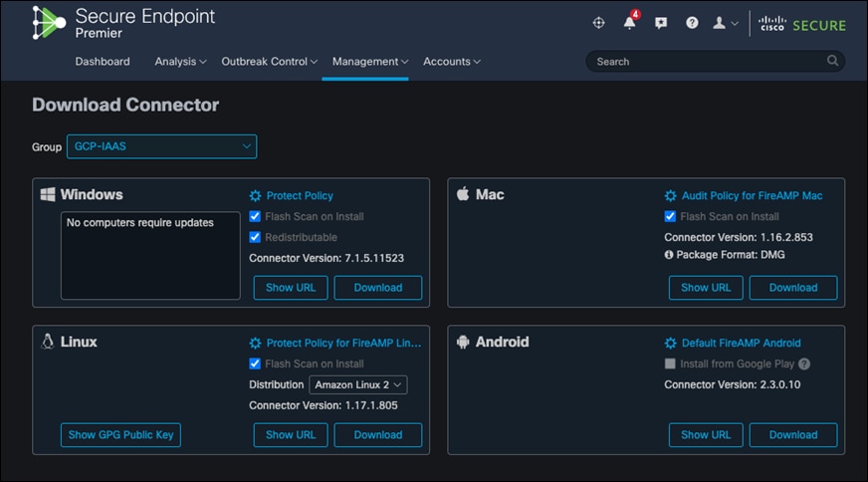The height and width of the screenshot is (482, 868).
Task: Click the 'No computers require updates' list box
Action: [x=150, y=255]
